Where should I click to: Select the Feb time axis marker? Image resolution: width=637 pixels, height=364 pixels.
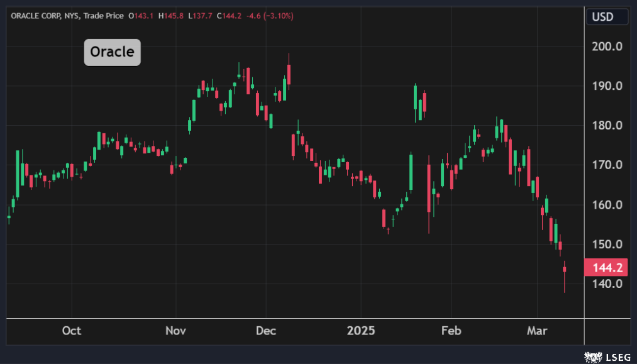coord(451,331)
